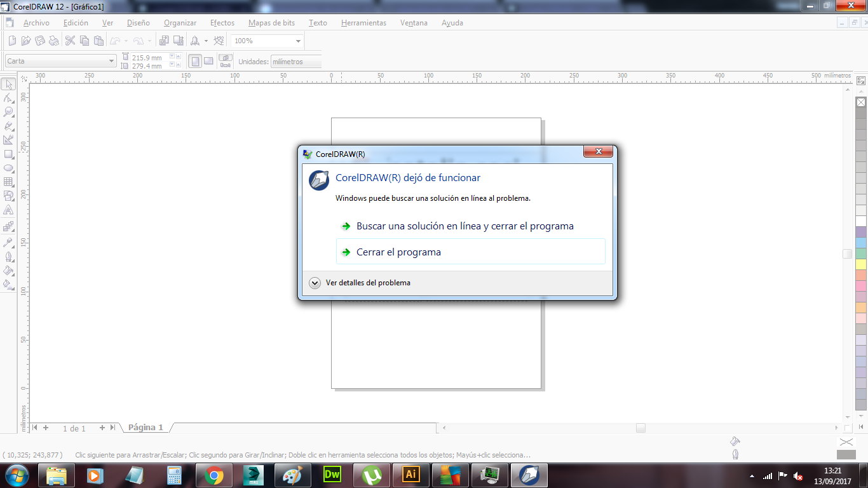Click the Paste clipboard icon
Viewport: 868px width, 488px height.
click(x=98, y=41)
